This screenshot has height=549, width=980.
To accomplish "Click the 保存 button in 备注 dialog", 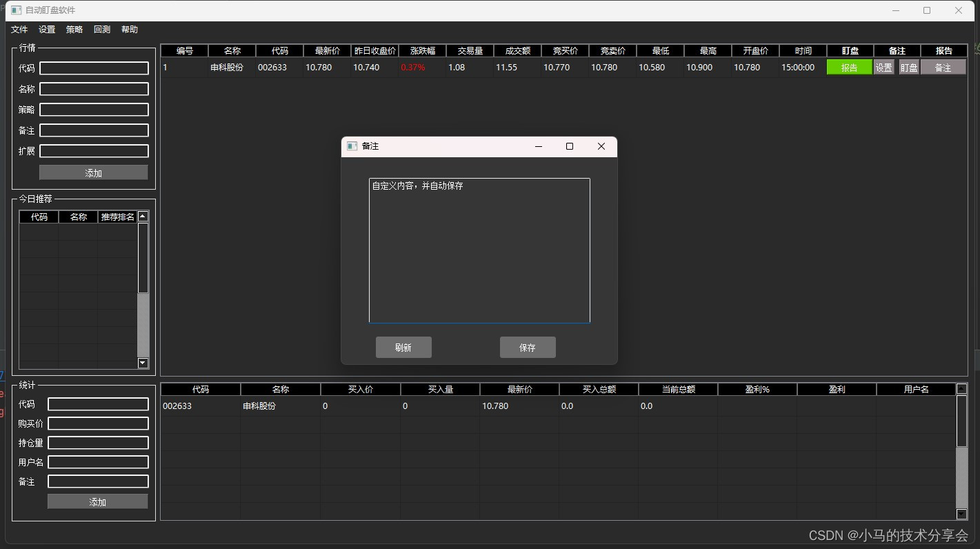I will coord(528,348).
